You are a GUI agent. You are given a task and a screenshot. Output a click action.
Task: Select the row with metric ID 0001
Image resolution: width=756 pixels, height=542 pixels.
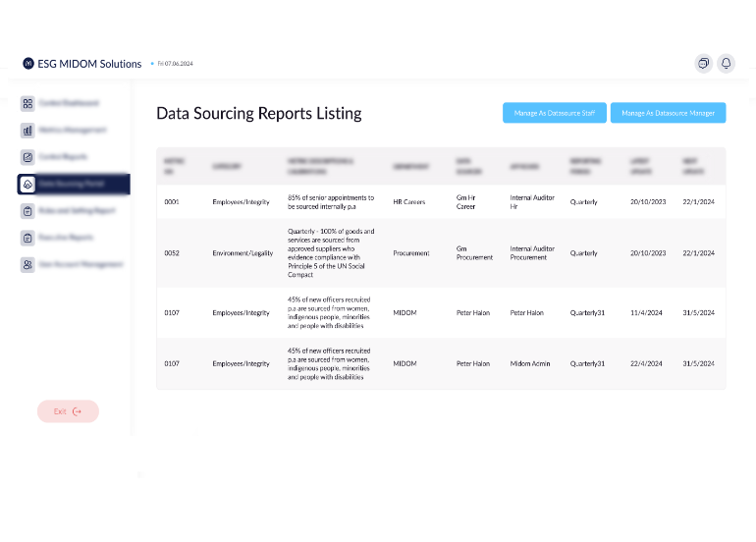(x=172, y=201)
